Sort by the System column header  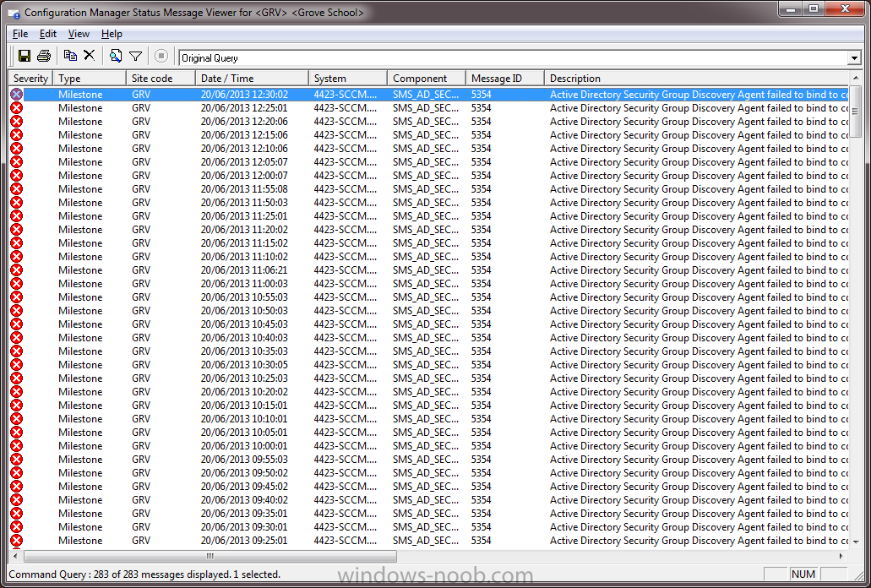pos(347,79)
